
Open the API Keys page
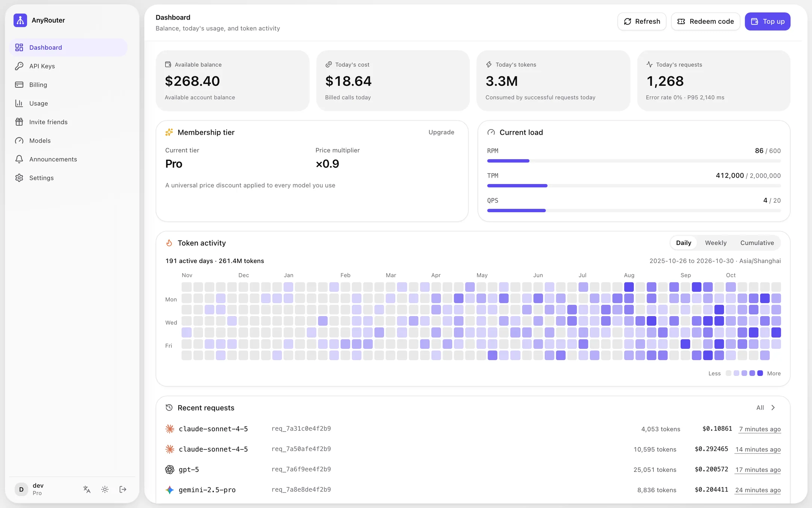pos(68,66)
